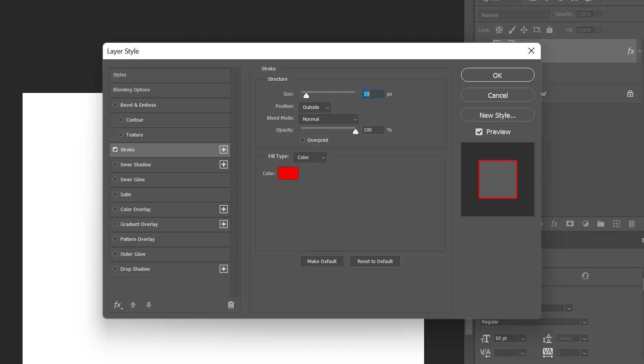Create a new layer group folder
This screenshot has width=644, height=364.
point(600,224)
